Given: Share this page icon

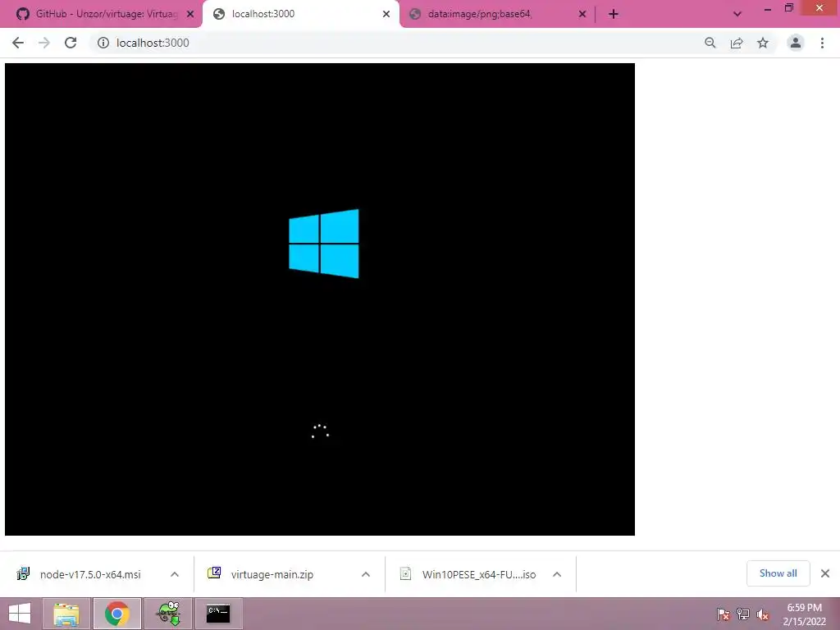Looking at the screenshot, I should [x=737, y=43].
